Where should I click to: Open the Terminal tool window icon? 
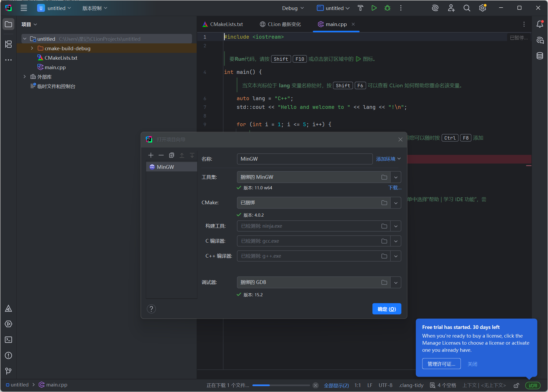tap(8, 340)
